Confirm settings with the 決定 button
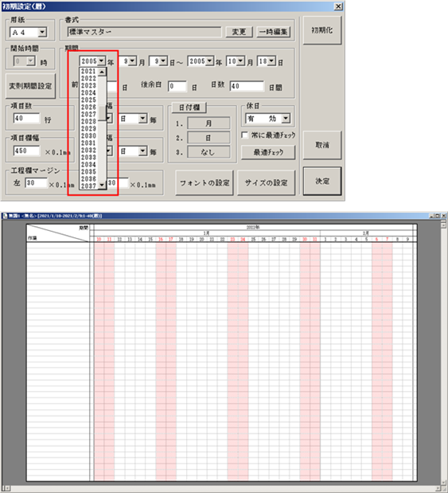 tap(322, 181)
